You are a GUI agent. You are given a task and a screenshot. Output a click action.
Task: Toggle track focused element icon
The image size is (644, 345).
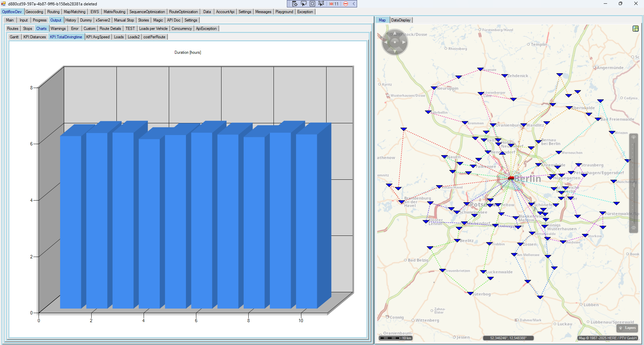coord(321,4)
